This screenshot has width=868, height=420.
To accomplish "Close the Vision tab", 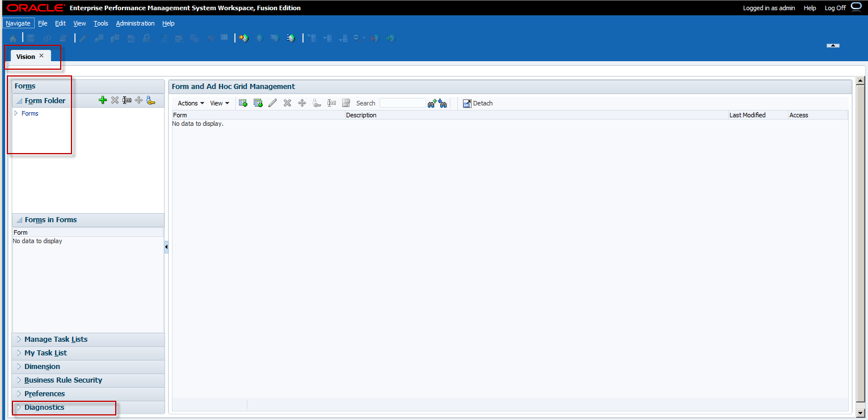I will click(x=41, y=56).
